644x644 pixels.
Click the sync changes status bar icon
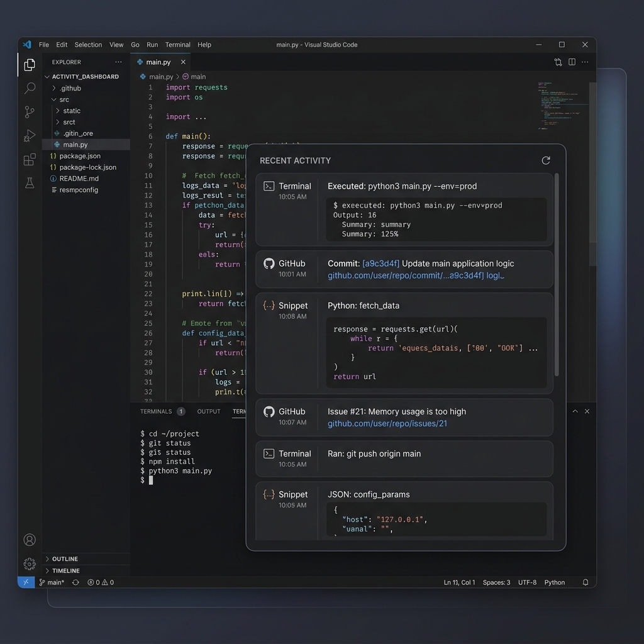[75, 582]
